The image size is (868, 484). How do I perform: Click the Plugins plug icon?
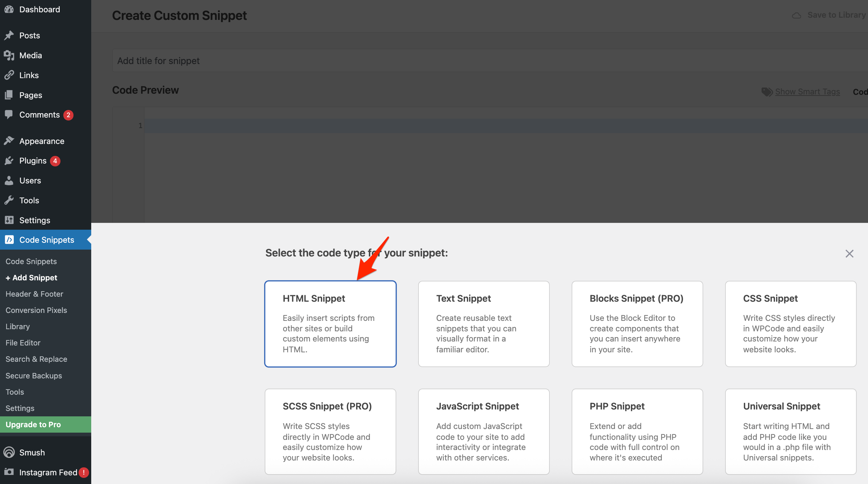pyautogui.click(x=9, y=161)
